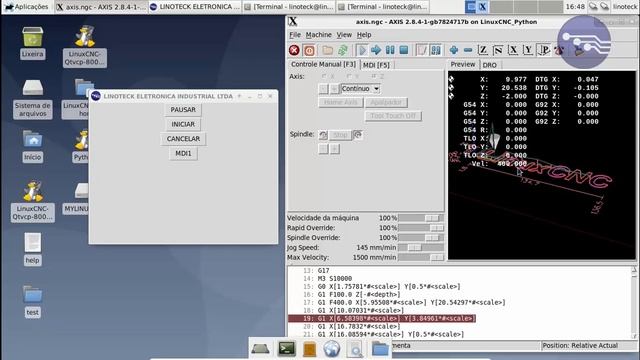
Task: Switch to rotated Z view icon
Action: pyautogui.click(x=498, y=50)
